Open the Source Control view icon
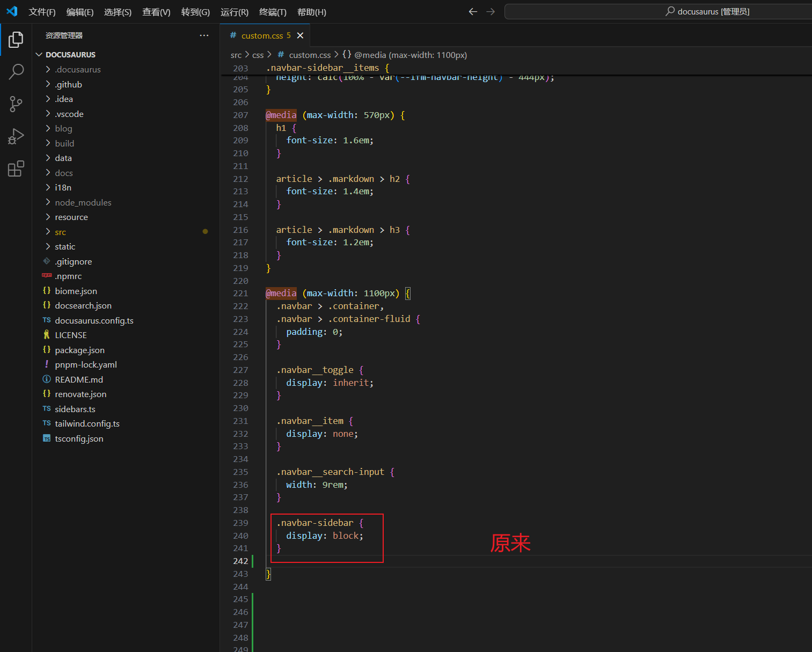Viewport: 812px width, 652px height. tap(16, 104)
